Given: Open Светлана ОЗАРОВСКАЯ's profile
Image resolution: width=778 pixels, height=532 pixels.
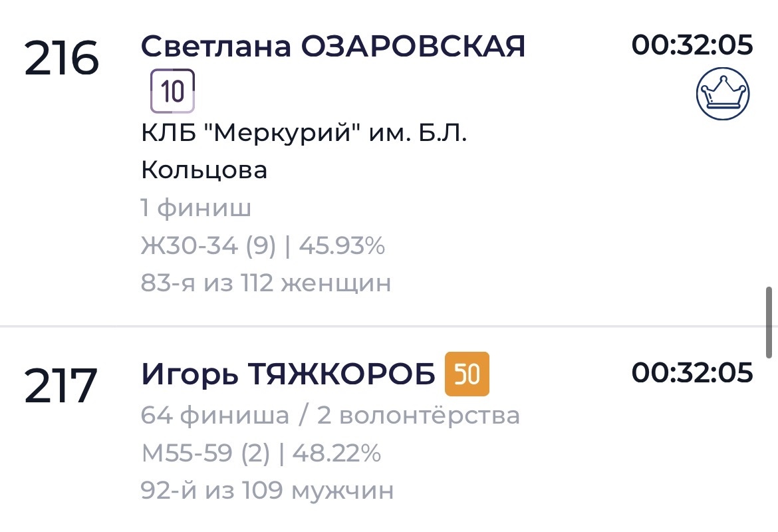Looking at the screenshot, I should coord(333,47).
